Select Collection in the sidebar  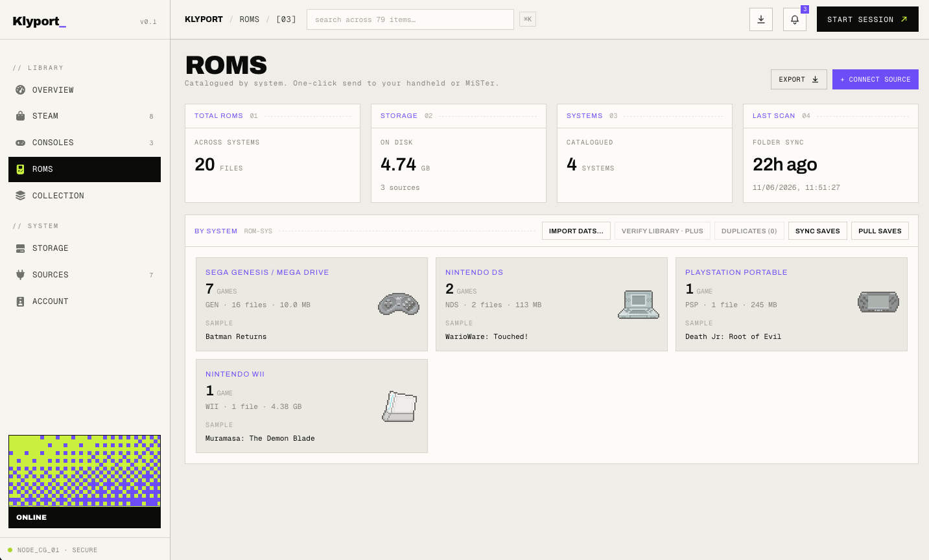[84, 196]
